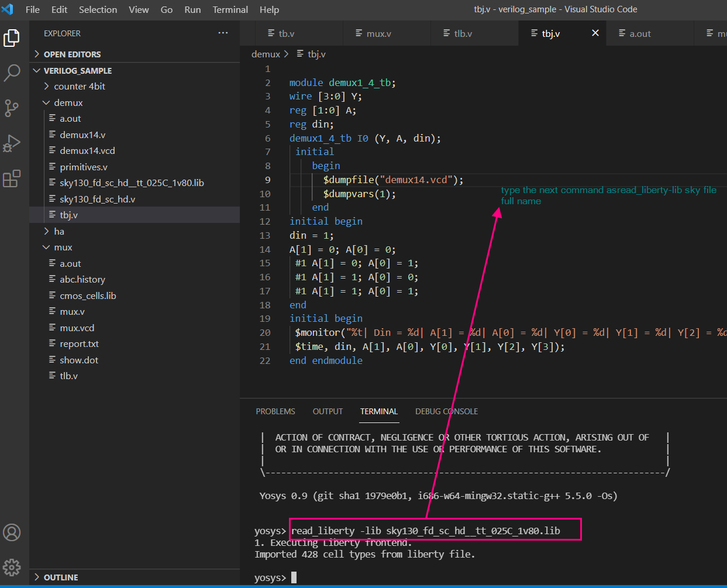The height and width of the screenshot is (588, 727).
Task: Open tlb.v in the explorer tree
Action: pos(135,376)
